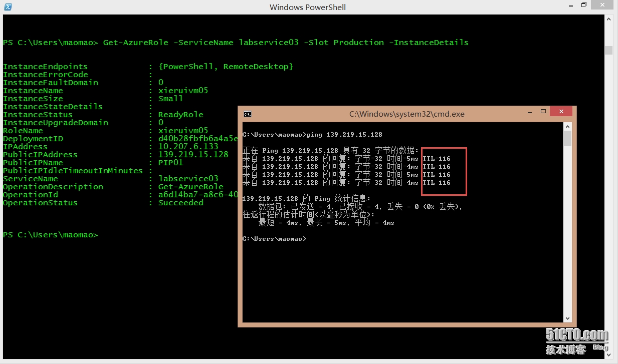Select the d40b28fbfb6a4a5e deployment ID value
Screen dimensions: 618x364
pos(197,139)
